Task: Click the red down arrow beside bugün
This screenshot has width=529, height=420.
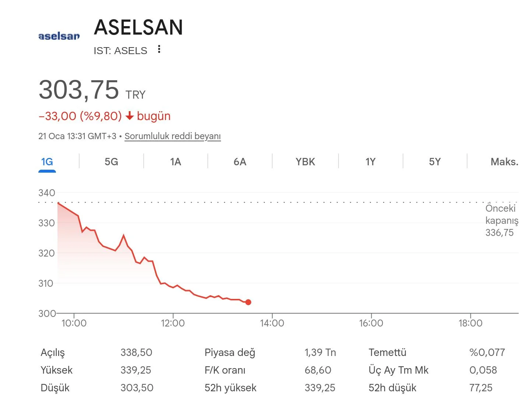Action: pos(129,116)
